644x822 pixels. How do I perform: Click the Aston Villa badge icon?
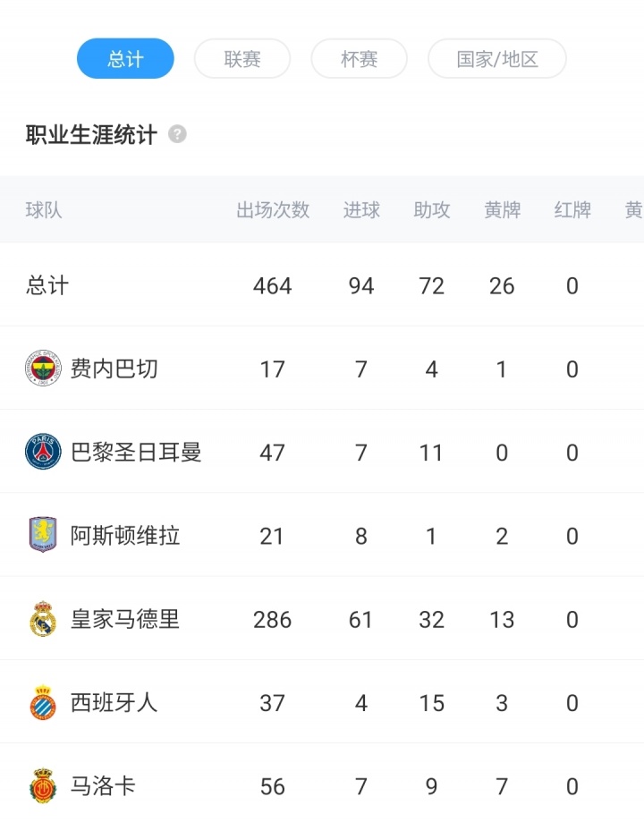[42, 536]
